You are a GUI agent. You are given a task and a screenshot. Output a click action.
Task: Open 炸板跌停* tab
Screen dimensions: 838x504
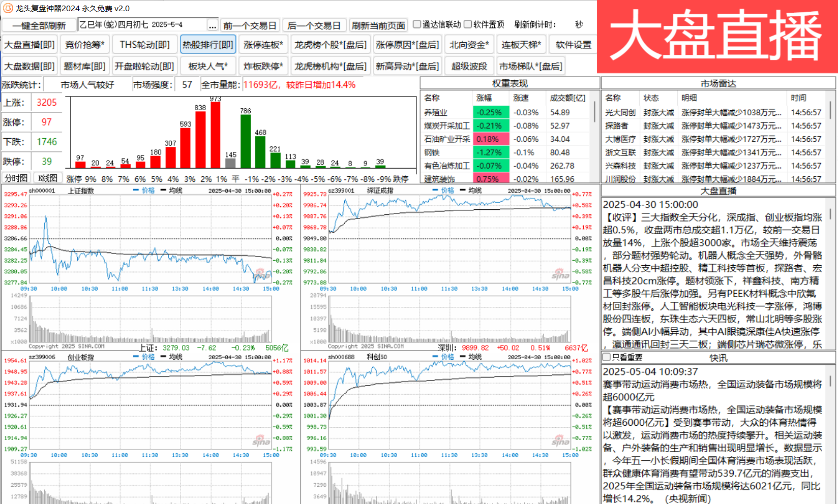click(x=263, y=67)
